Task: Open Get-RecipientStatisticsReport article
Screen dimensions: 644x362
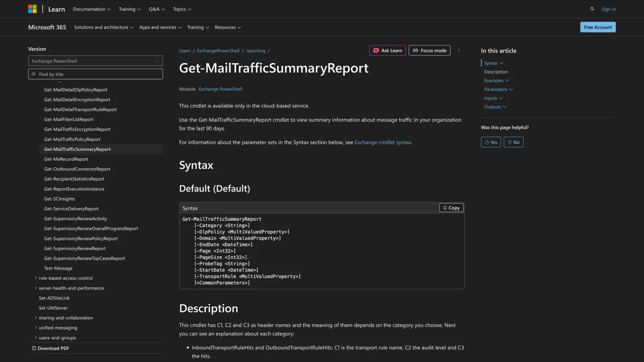Action: click(74, 179)
